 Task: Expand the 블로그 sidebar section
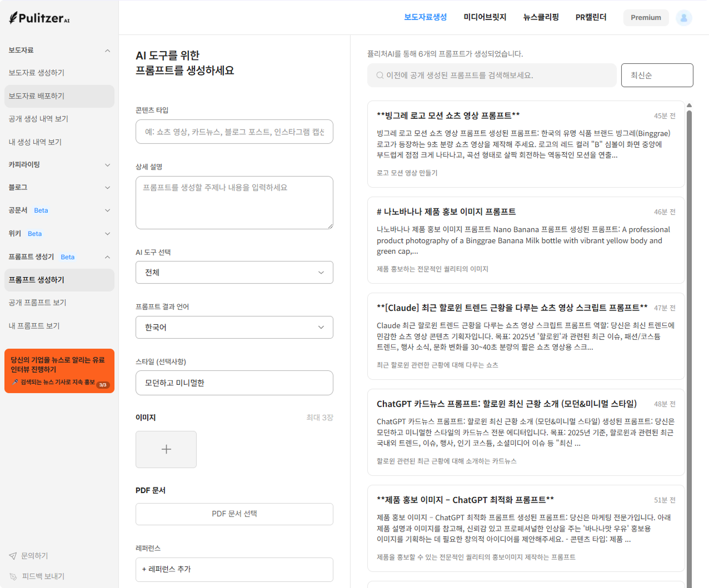coord(107,188)
